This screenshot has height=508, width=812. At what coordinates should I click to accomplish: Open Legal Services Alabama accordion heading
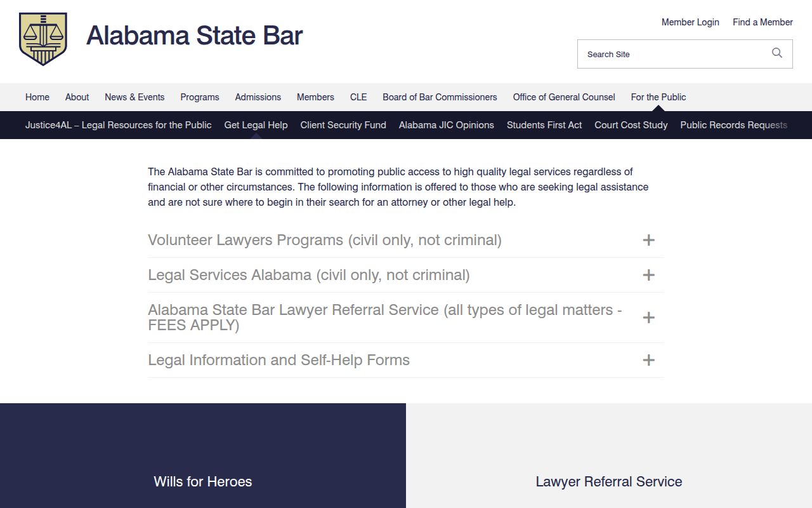309,275
